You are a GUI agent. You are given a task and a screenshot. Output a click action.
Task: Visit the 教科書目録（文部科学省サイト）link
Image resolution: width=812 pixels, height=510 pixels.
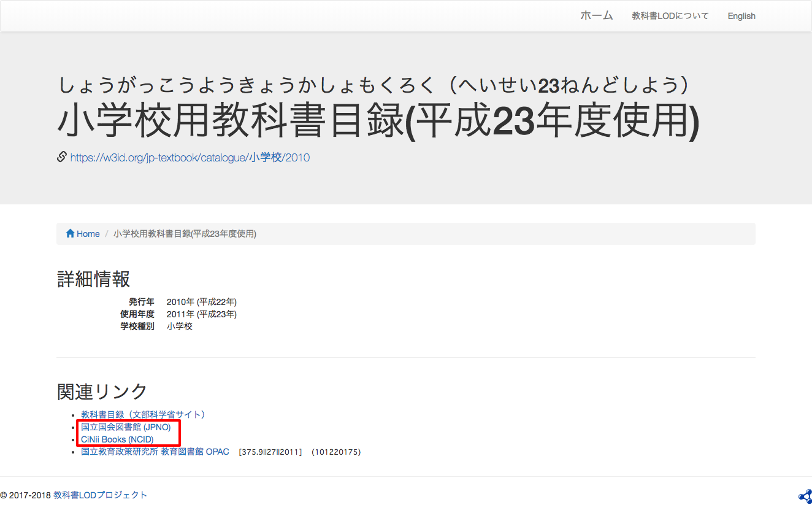142,414
